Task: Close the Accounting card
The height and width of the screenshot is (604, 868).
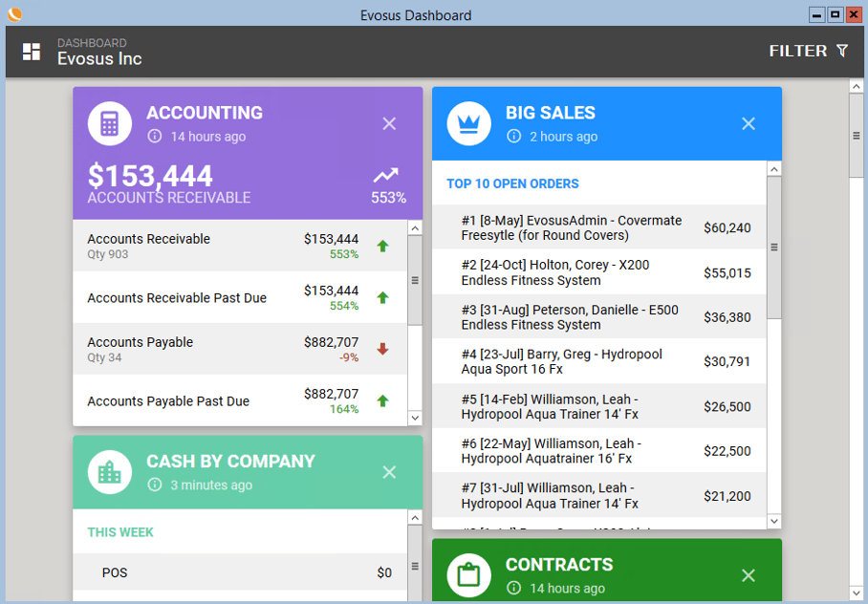Action: tap(389, 123)
